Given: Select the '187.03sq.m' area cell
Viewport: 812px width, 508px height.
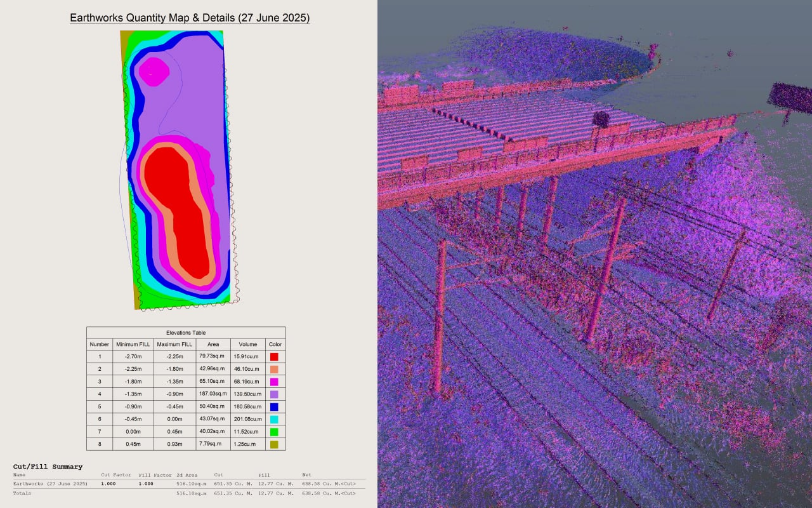Looking at the screenshot, I should coord(214,394).
